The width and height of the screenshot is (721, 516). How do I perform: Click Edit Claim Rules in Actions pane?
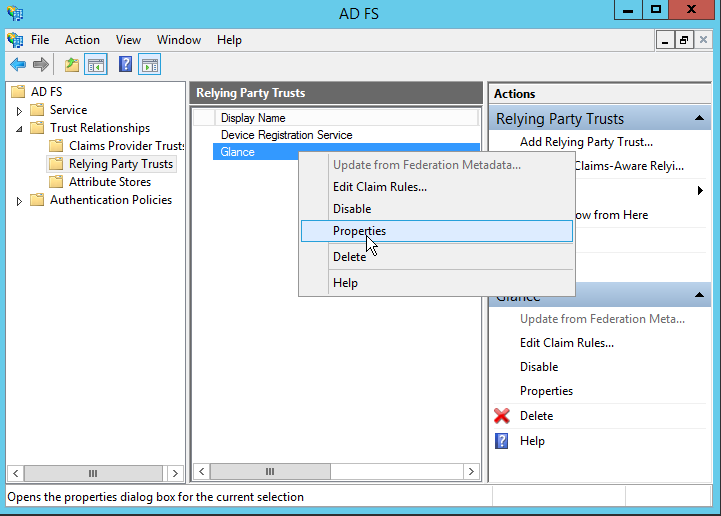click(x=566, y=343)
